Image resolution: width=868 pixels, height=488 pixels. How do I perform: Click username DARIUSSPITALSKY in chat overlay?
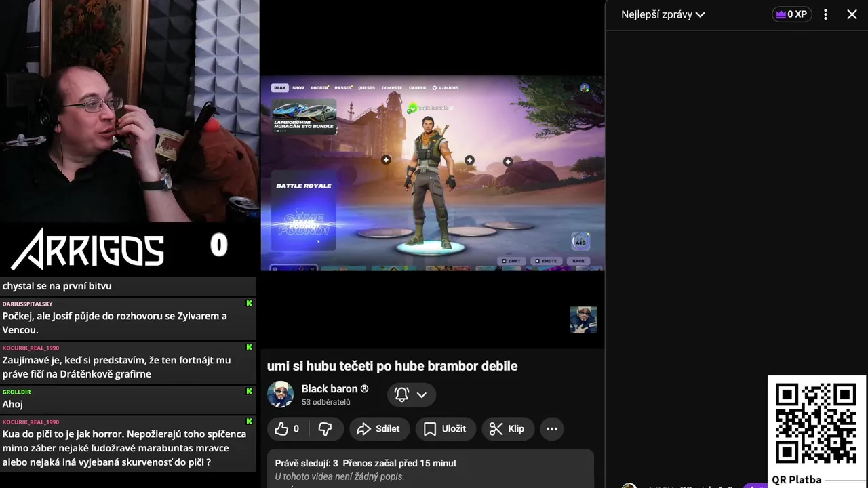coord(27,304)
